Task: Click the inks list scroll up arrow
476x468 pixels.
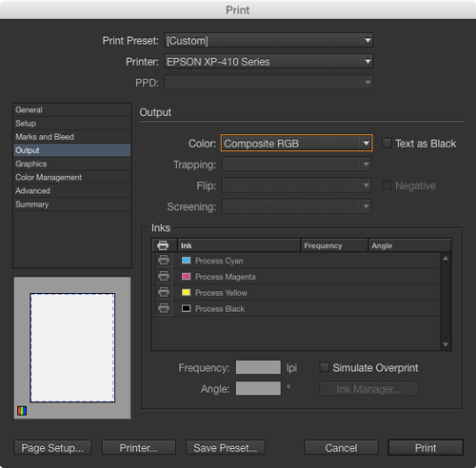Action: click(x=446, y=259)
